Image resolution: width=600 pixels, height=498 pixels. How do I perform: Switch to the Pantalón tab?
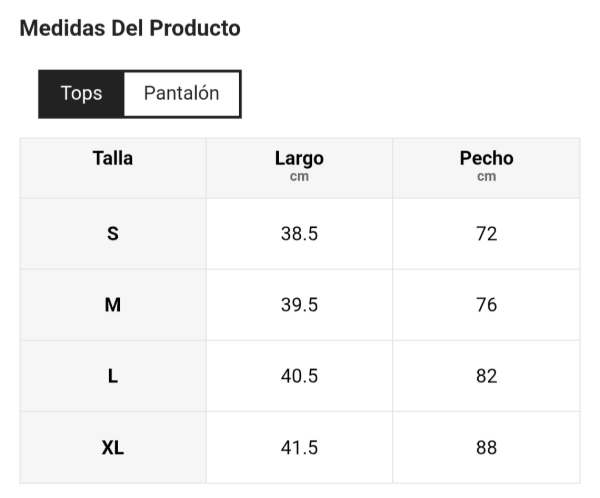click(181, 94)
